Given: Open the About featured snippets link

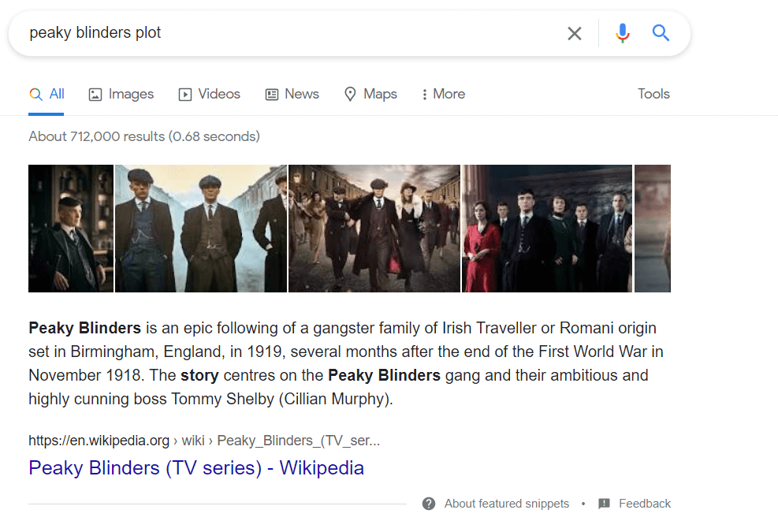Looking at the screenshot, I should point(507,504).
